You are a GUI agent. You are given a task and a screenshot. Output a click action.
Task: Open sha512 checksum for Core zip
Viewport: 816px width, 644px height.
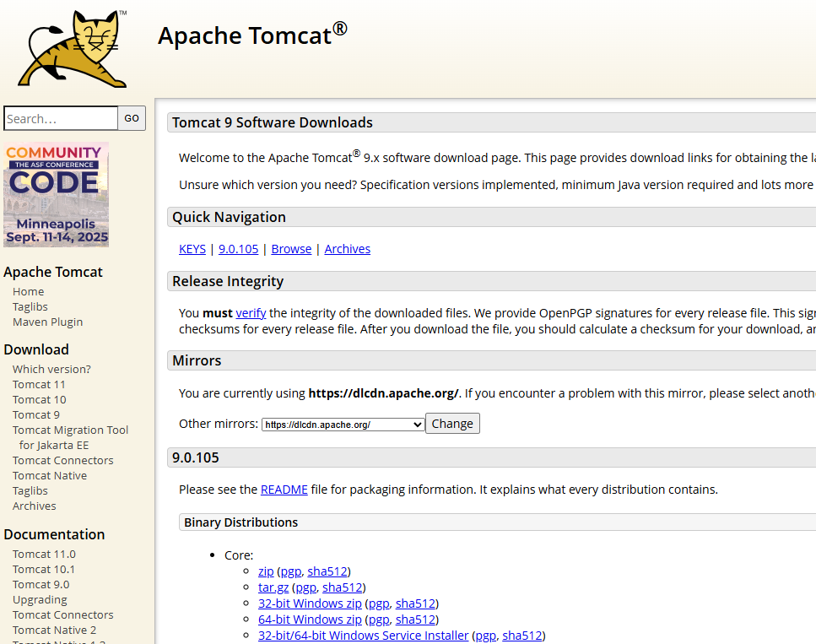point(327,571)
